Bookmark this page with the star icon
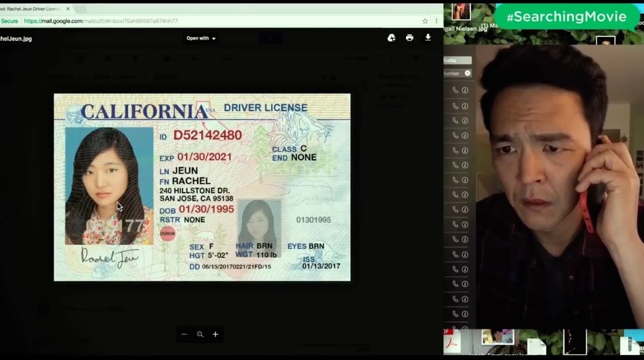The width and height of the screenshot is (644, 360). [x=425, y=21]
